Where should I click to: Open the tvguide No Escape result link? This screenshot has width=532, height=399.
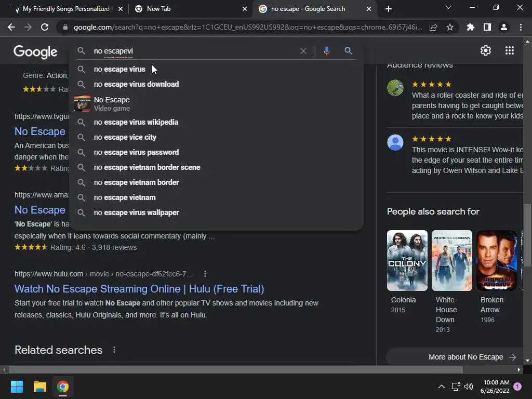40,131
